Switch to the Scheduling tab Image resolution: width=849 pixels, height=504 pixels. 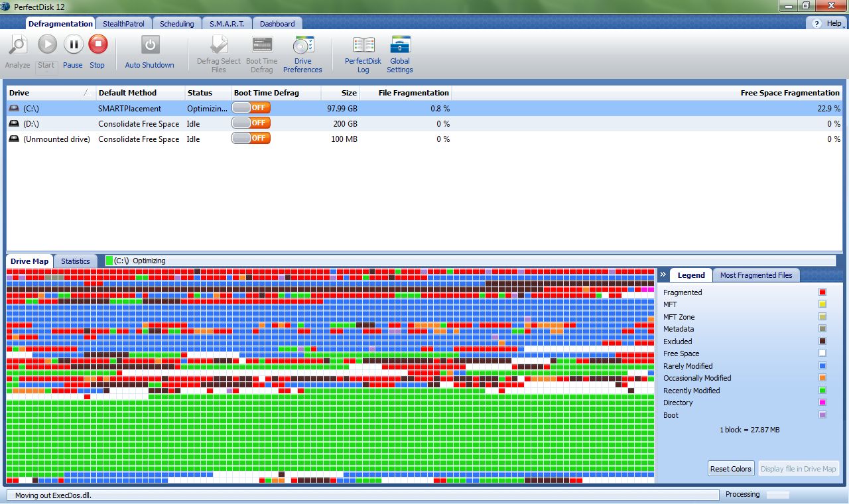[177, 24]
